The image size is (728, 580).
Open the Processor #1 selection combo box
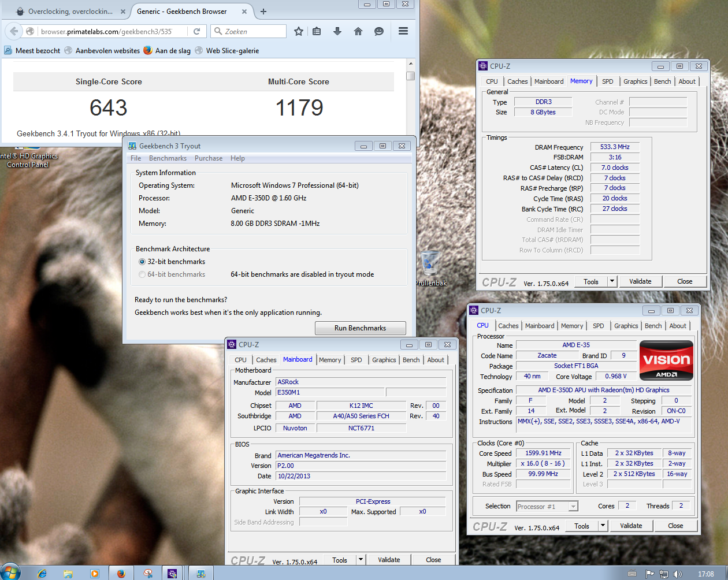coord(547,506)
